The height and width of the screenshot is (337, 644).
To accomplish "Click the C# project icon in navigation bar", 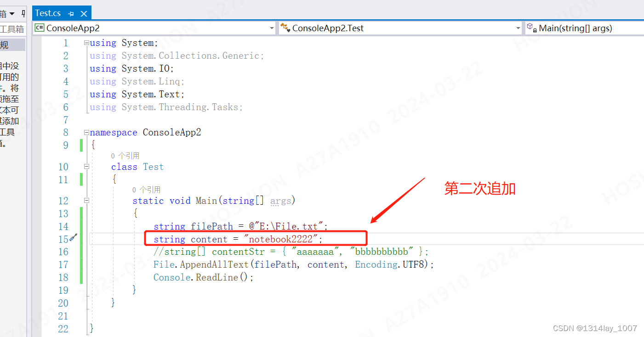I will [40, 28].
